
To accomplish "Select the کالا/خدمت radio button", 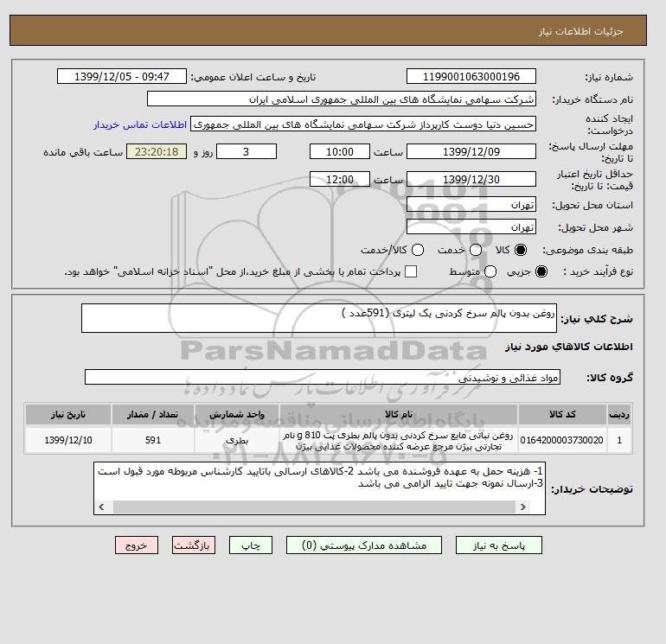I will point(418,250).
